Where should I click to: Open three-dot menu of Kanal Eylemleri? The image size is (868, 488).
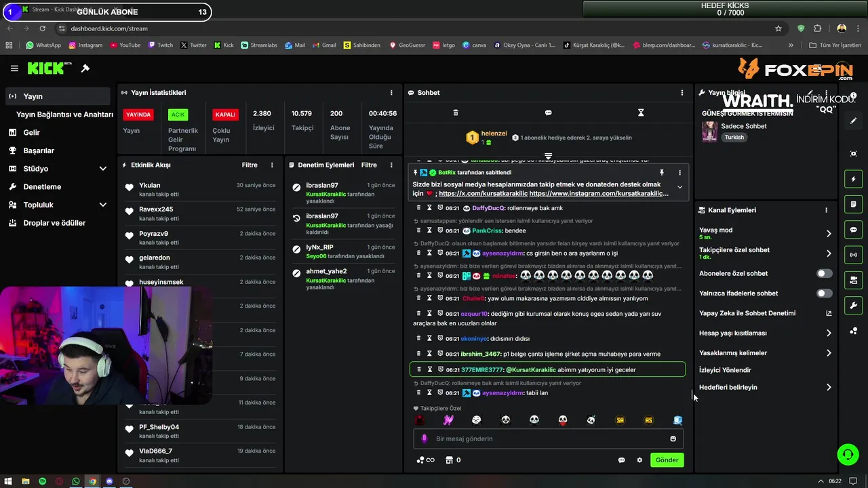(x=826, y=210)
